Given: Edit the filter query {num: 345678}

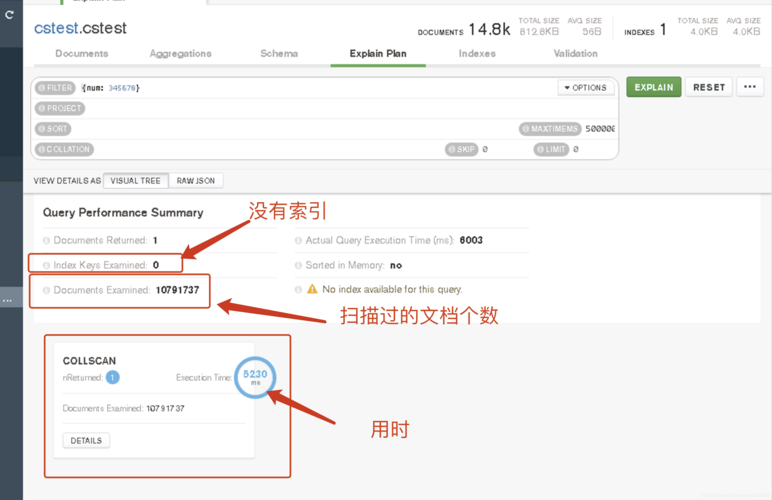Looking at the screenshot, I should (111, 88).
